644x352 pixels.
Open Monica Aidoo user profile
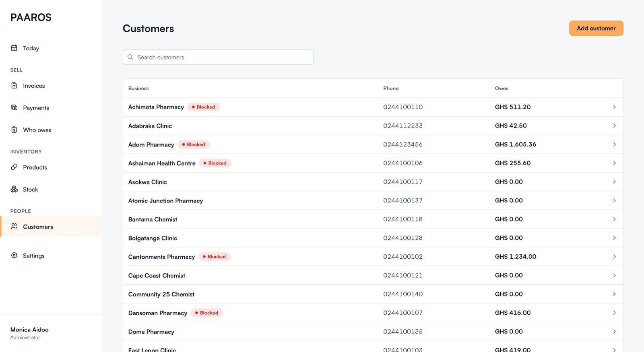click(x=29, y=333)
